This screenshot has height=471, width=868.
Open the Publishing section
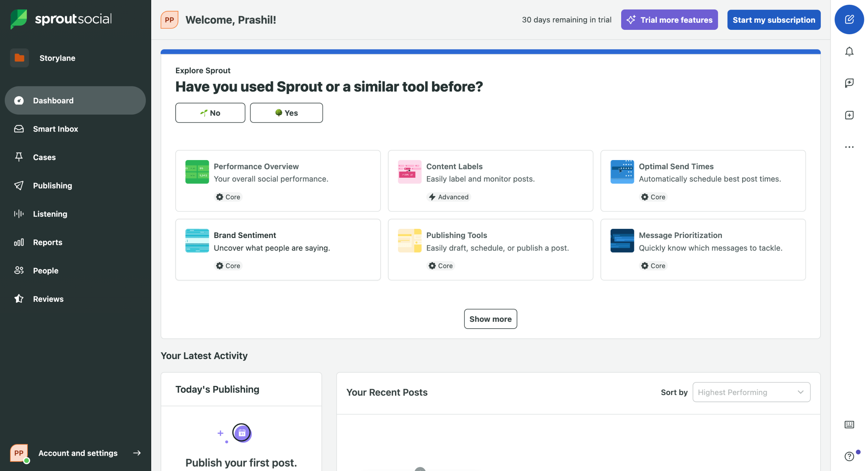53,185
